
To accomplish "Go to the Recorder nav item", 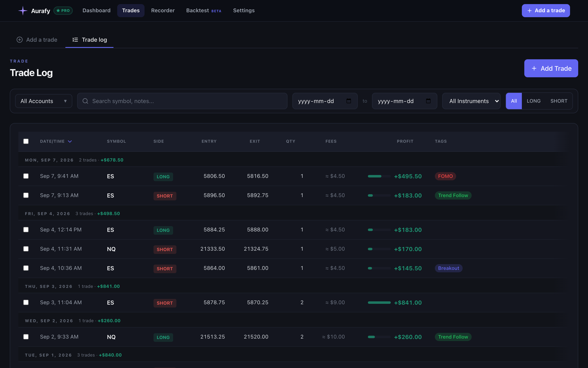I will tap(163, 10).
